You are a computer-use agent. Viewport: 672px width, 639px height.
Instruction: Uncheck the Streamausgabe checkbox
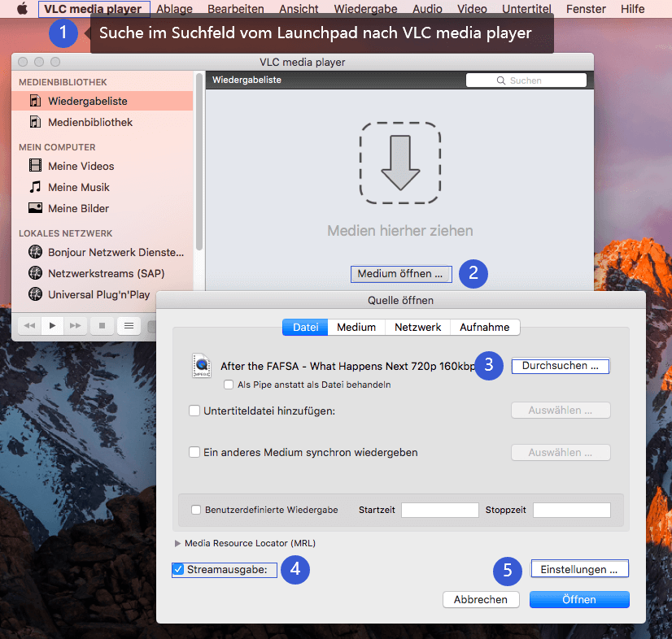pos(178,570)
